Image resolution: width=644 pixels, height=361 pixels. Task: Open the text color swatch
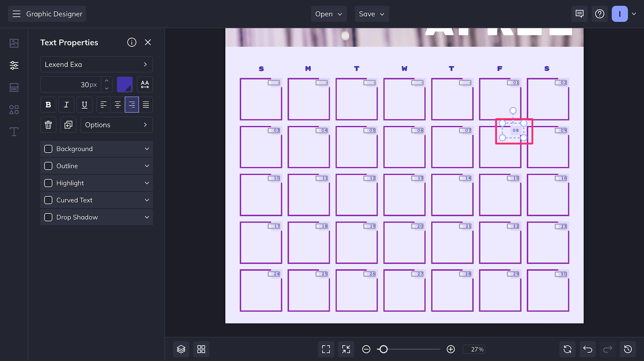coord(125,84)
